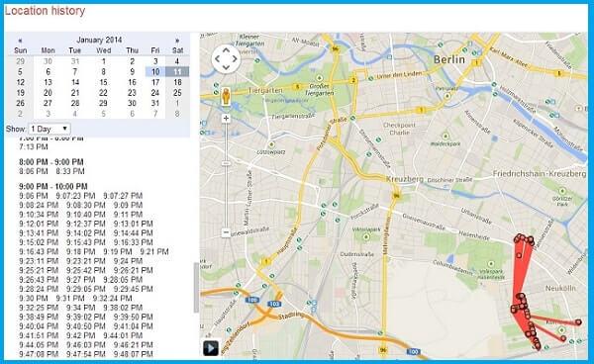Viewport: 594px width, 364px height.
Task: Open the 8:33 PM location entry
Action: click(70, 171)
